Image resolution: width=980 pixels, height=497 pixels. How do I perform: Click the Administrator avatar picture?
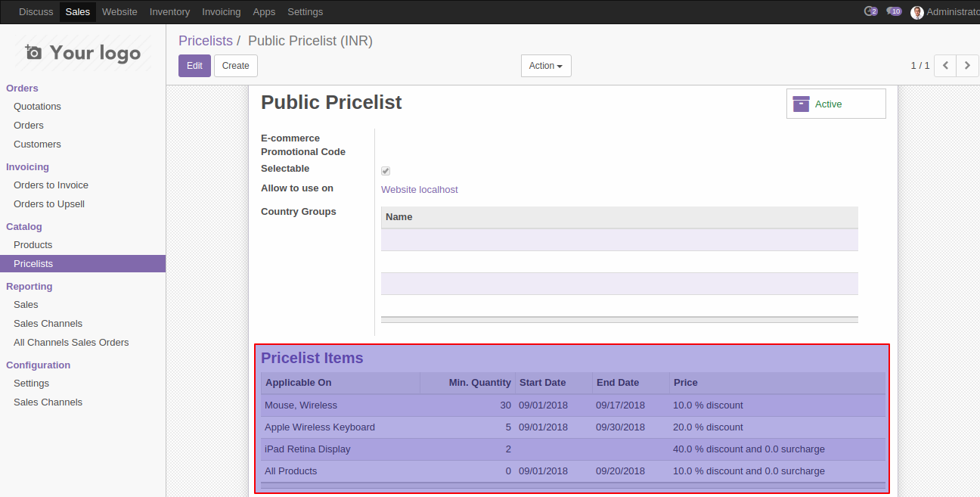pos(917,12)
